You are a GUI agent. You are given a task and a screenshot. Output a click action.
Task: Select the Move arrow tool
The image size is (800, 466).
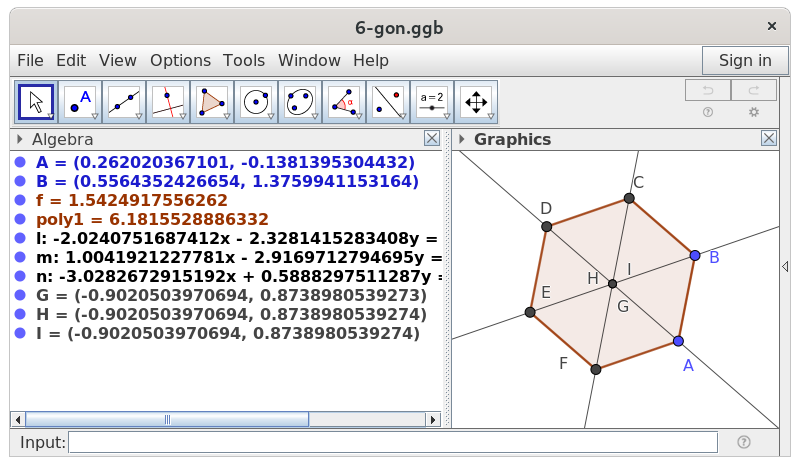click(x=36, y=102)
